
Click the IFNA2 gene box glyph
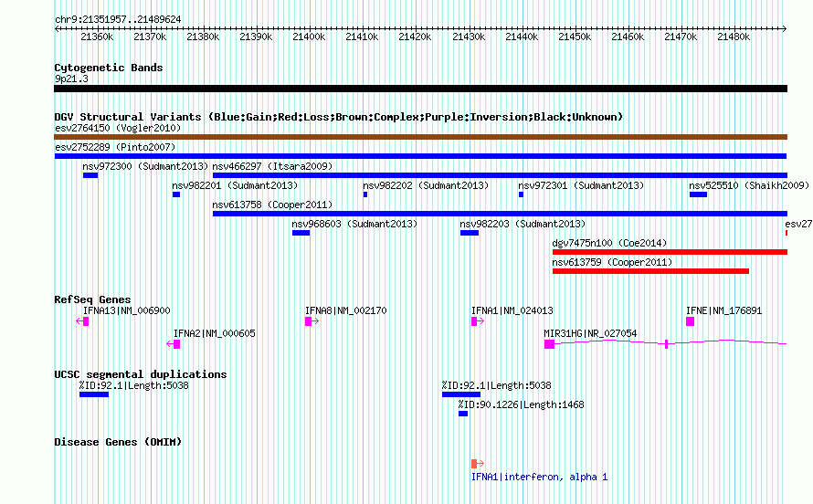177,344
